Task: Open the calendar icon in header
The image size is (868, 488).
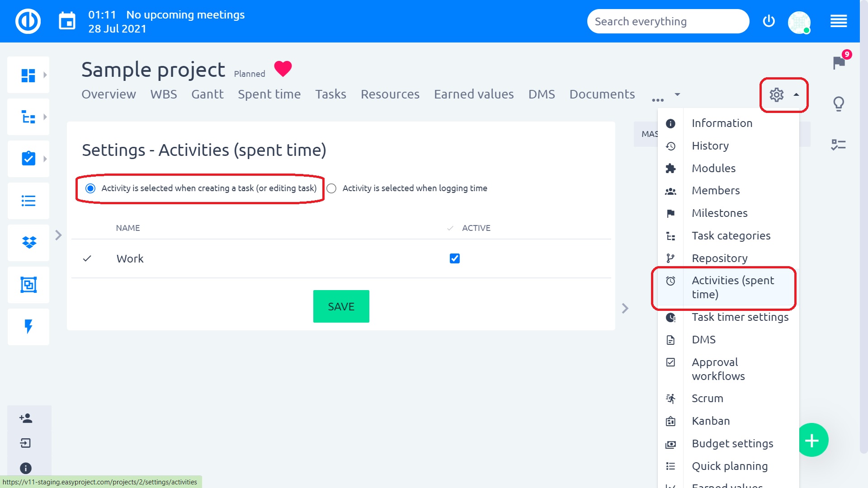Action: (x=67, y=21)
